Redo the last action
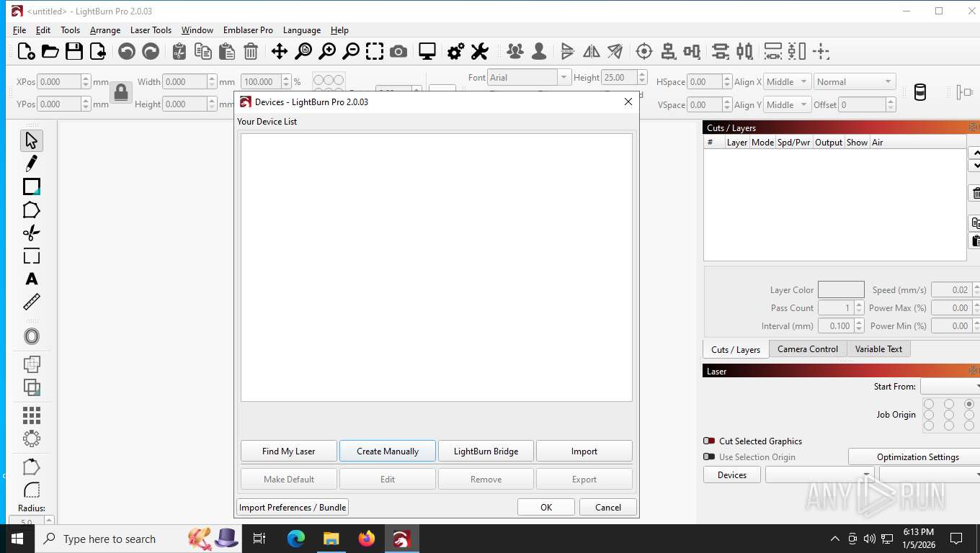 151,51
